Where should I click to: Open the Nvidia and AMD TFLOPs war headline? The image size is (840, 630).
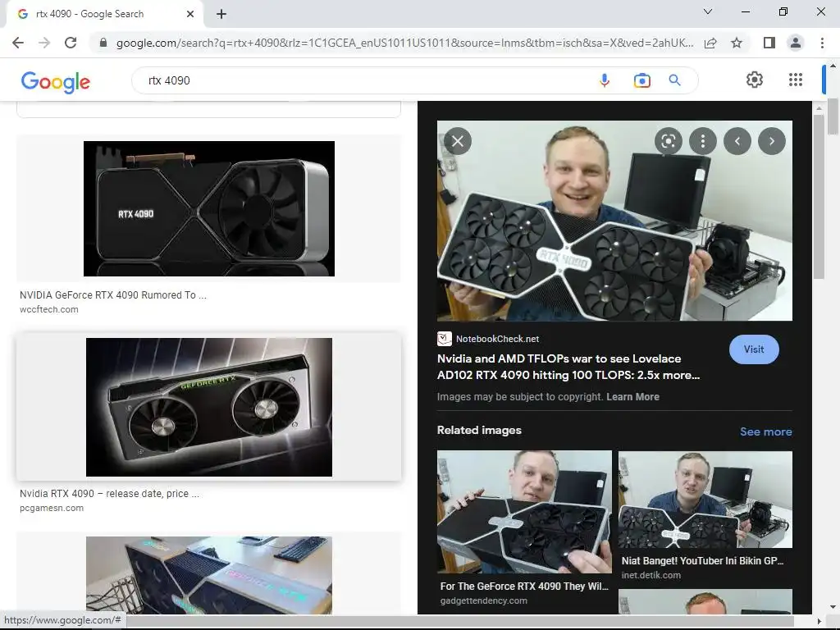(x=568, y=367)
